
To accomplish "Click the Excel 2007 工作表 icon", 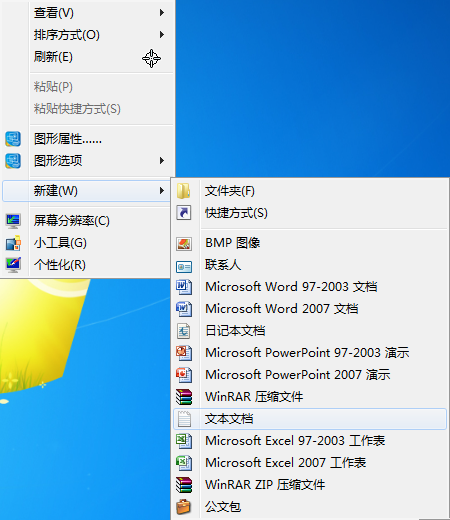I will (184, 463).
